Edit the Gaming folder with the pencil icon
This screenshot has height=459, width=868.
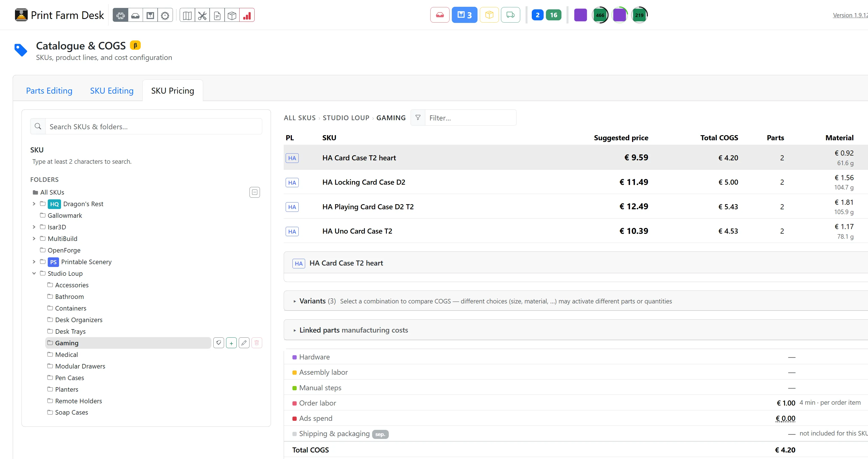tap(244, 343)
